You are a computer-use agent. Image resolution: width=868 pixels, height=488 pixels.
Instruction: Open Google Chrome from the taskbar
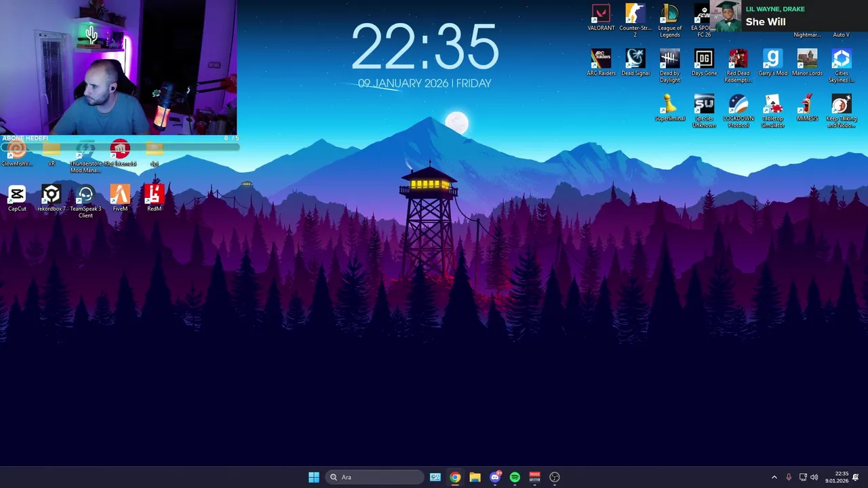(455, 477)
